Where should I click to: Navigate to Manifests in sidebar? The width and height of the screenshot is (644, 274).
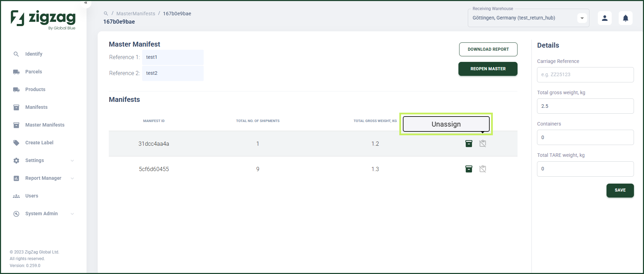(x=36, y=107)
